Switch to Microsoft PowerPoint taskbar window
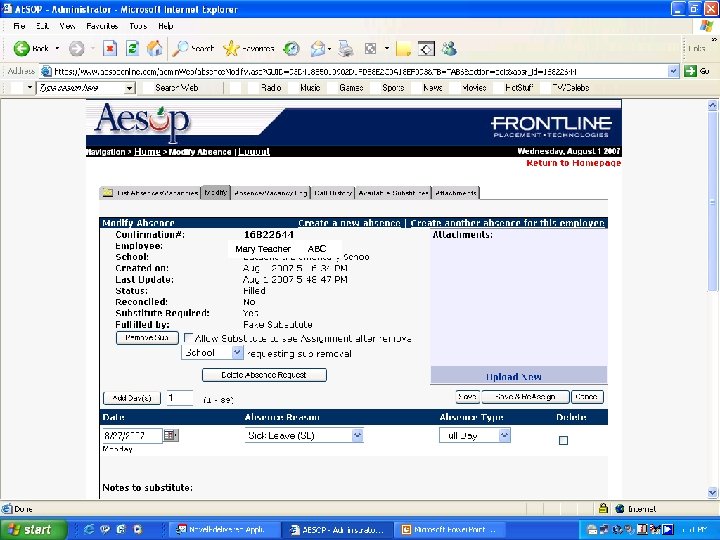This screenshot has height=540, width=720. [x=450, y=529]
